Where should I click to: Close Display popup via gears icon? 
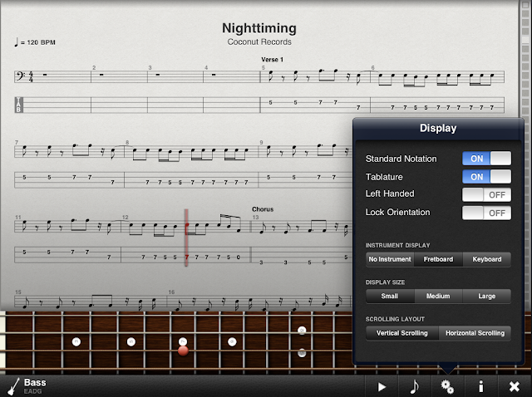click(447, 386)
